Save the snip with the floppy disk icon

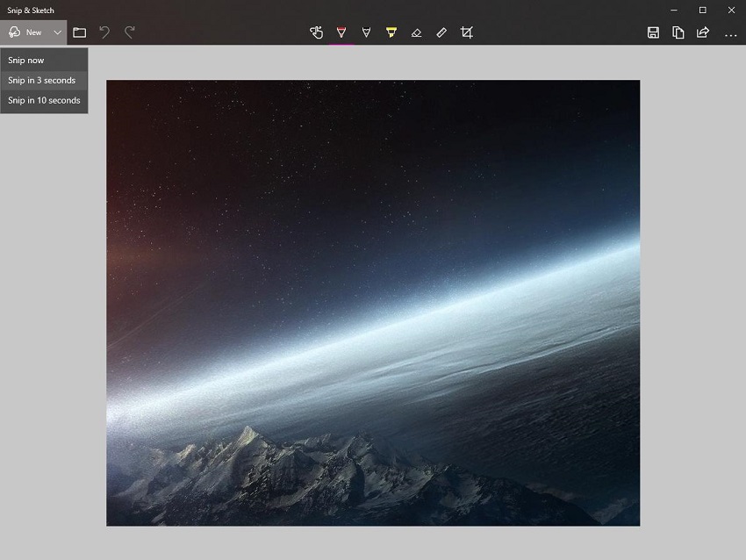[653, 32]
